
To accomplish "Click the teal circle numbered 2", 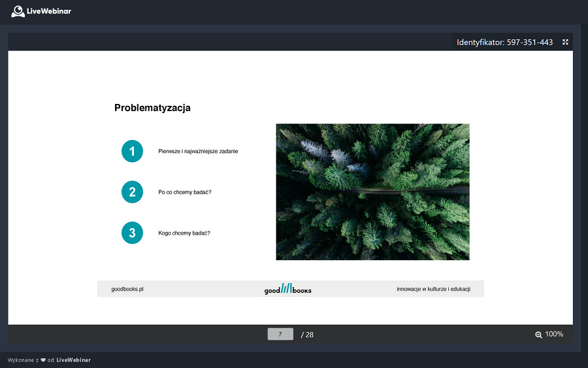I will coord(132,192).
